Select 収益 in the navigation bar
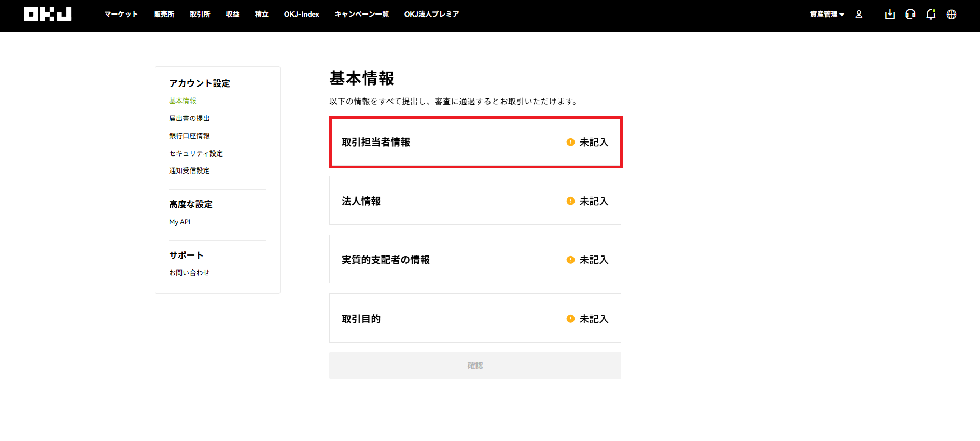Image resolution: width=980 pixels, height=441 pixels. (x=233, y=15)
